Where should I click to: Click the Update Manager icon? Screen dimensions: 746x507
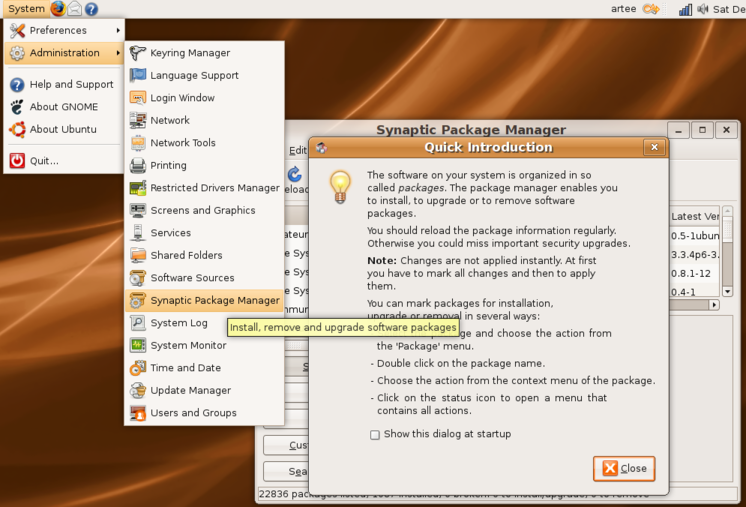click(137, 390)
